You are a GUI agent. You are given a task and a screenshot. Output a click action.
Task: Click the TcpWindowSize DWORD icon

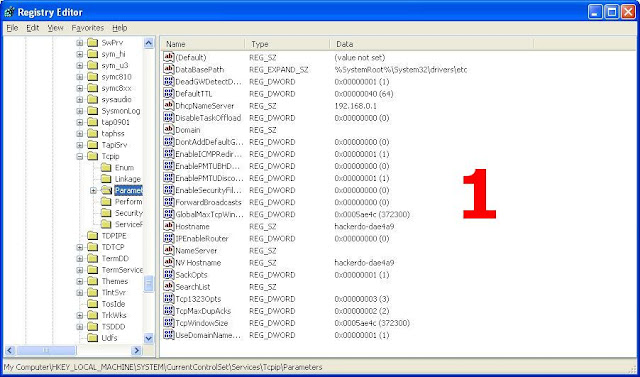click(169, 323)
